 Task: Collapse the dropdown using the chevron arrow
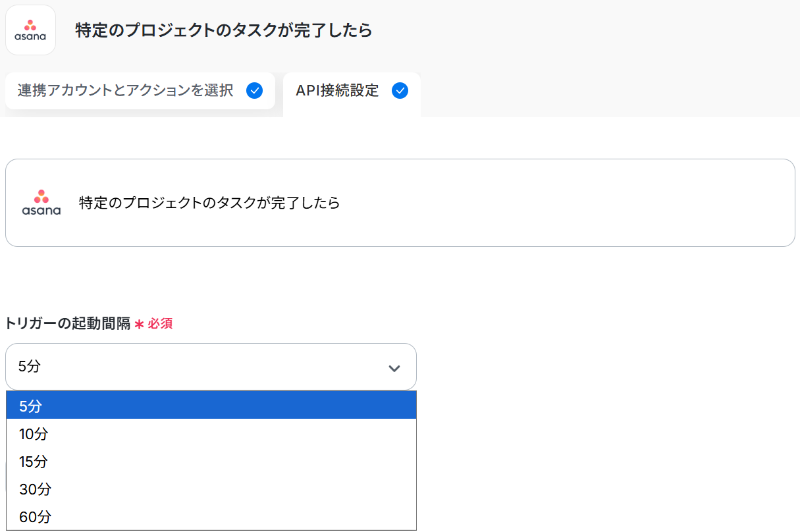(x=394, y=368)
